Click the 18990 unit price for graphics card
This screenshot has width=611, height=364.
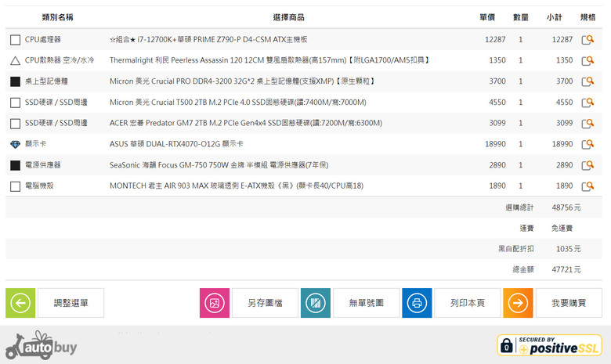point(495,144)
